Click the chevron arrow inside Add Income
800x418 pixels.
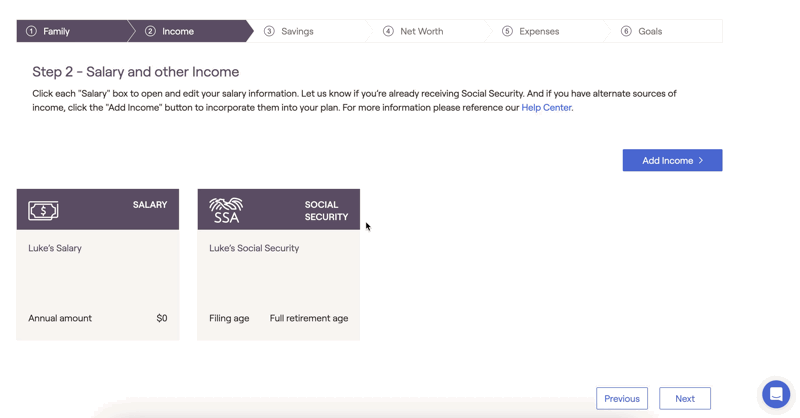click(x=701, y=160)
